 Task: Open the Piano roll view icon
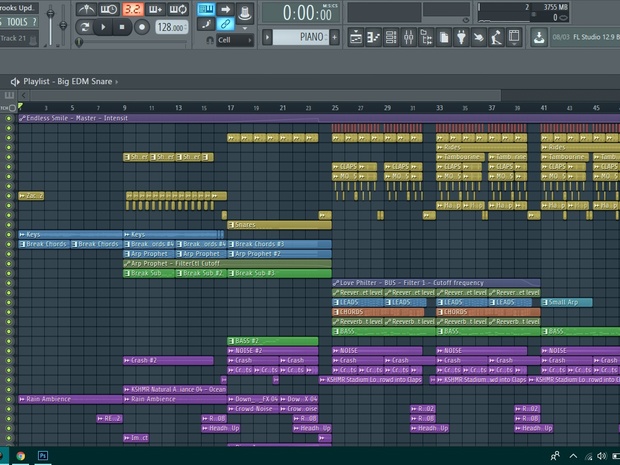pos(373,38)
